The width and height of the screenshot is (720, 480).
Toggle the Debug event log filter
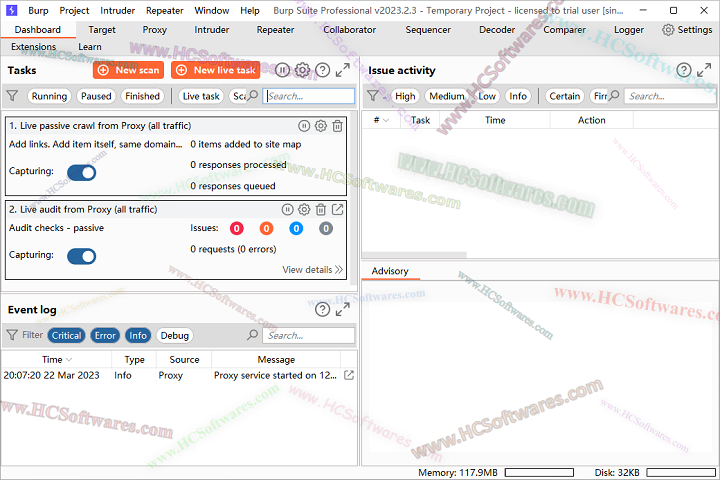pyautogui.click(x=174, y=335)
